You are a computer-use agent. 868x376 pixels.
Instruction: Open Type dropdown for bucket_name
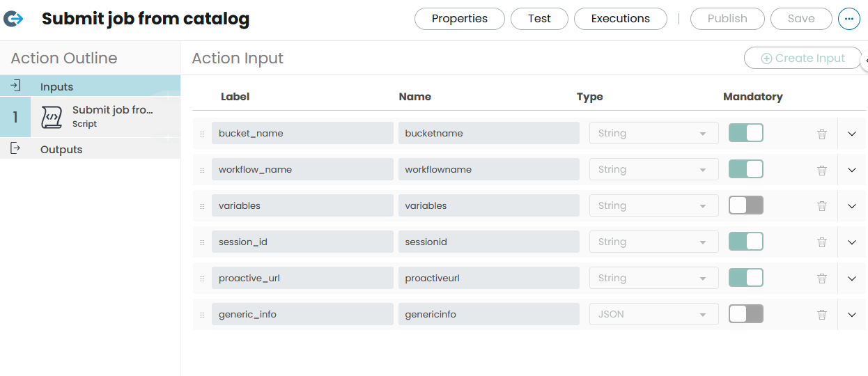[x=653, y=133]
